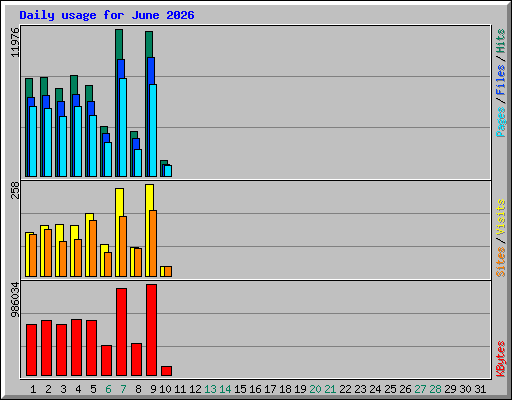The width and height of the screenshot is (512, 400).
Task: Click the tallest red KBytes bar, day 9
Action: (151, 330)
